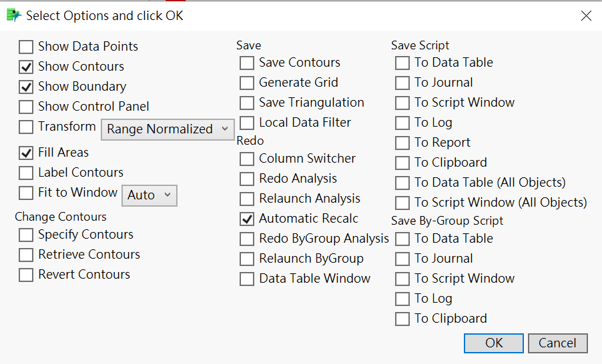Open the Range Normalized transform dropdown
The width and height of the screenshot is (602, 364).
[168, 129]
